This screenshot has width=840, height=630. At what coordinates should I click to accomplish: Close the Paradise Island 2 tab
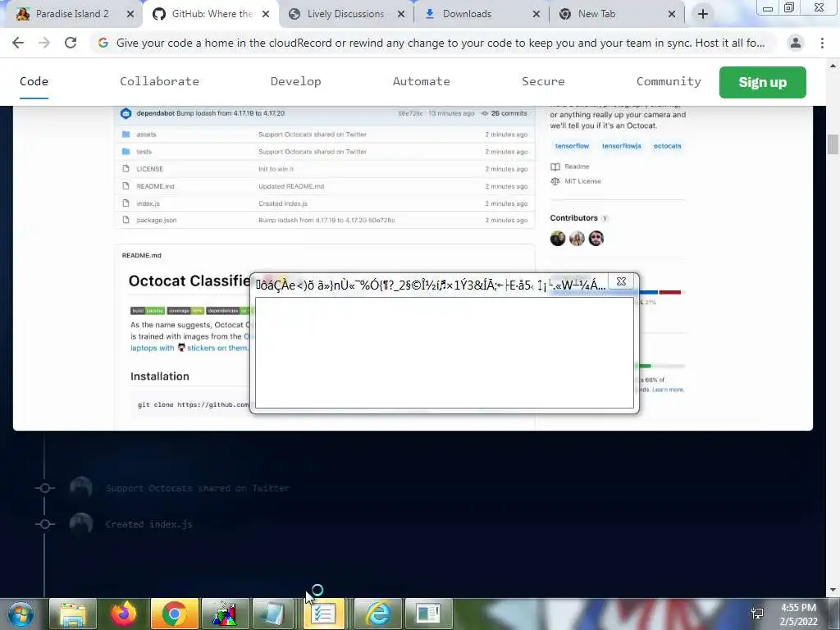(x=130, y=14)
